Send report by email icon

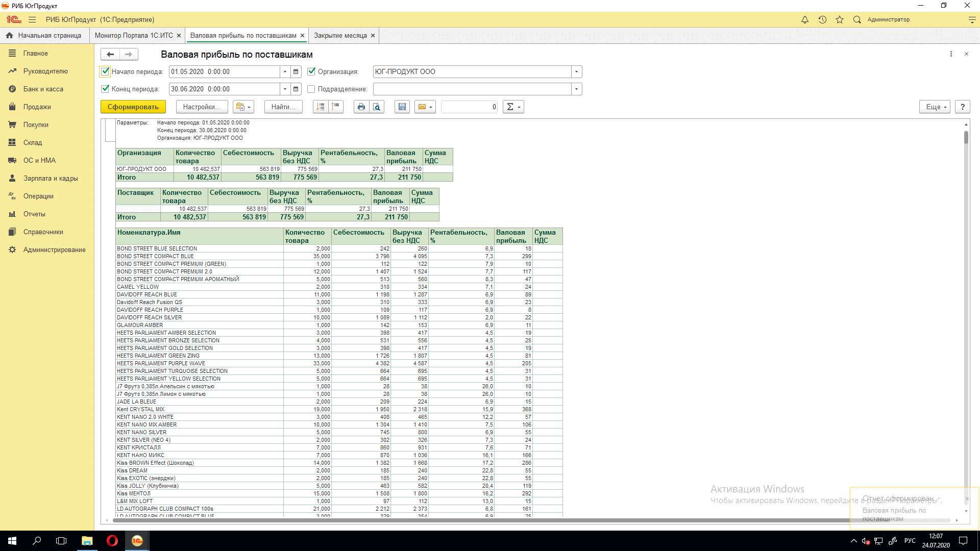pos(425,107)
